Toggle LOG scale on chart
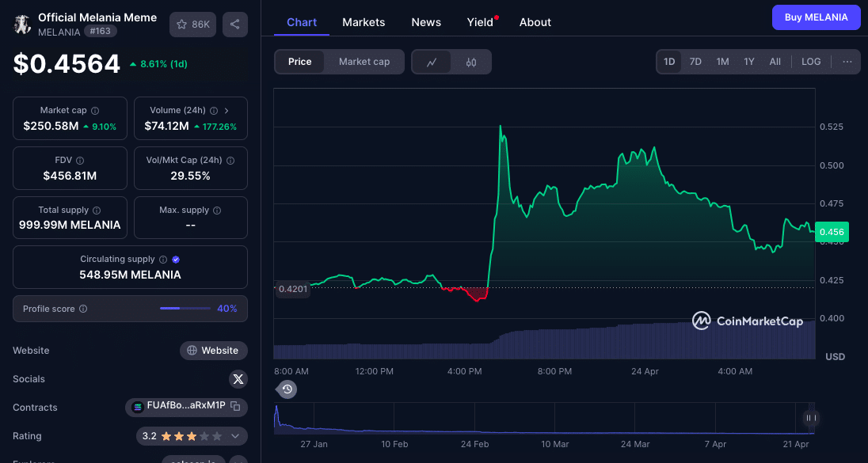Screen dimensions: 868x463 pyautogui.click(x=811, y=62)
